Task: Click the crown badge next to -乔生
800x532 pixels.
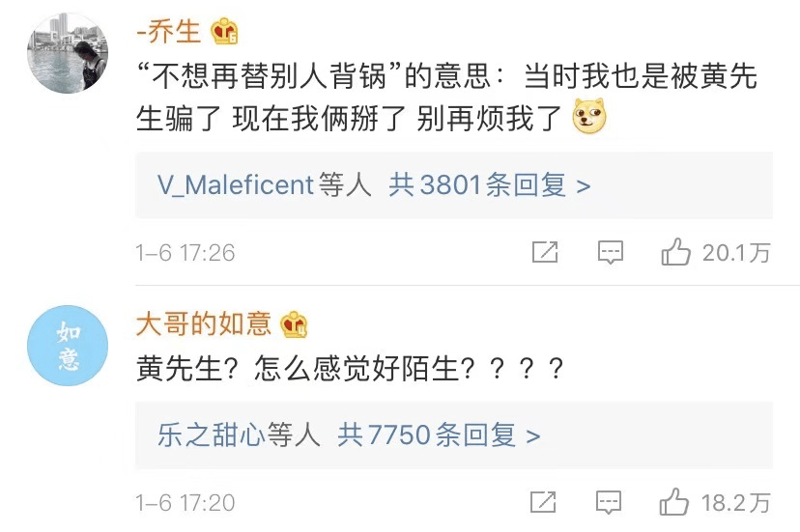Action: [224, 32]
